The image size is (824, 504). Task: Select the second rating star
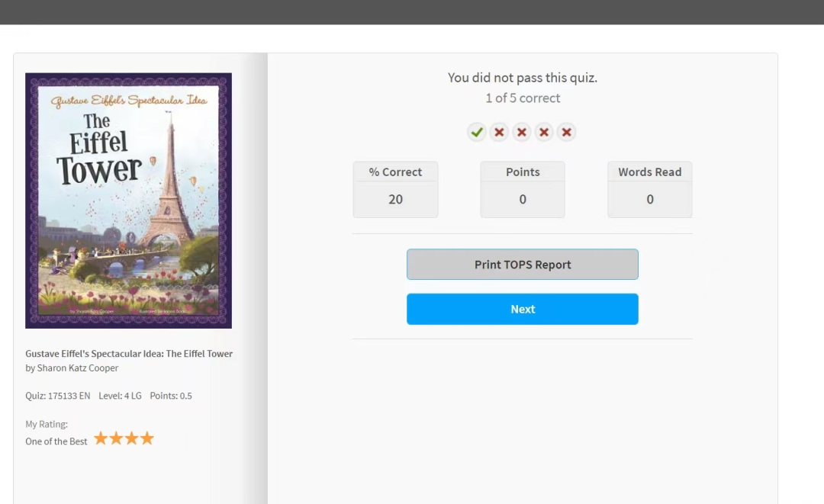116,438
